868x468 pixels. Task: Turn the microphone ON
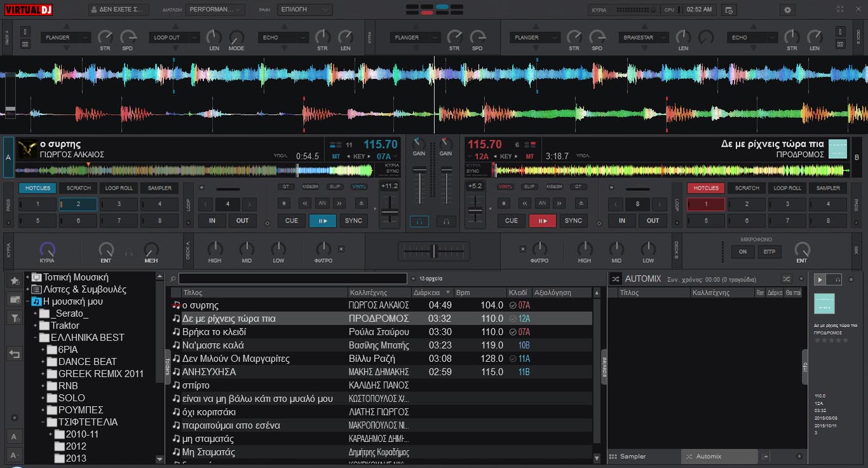pos(742,252)
